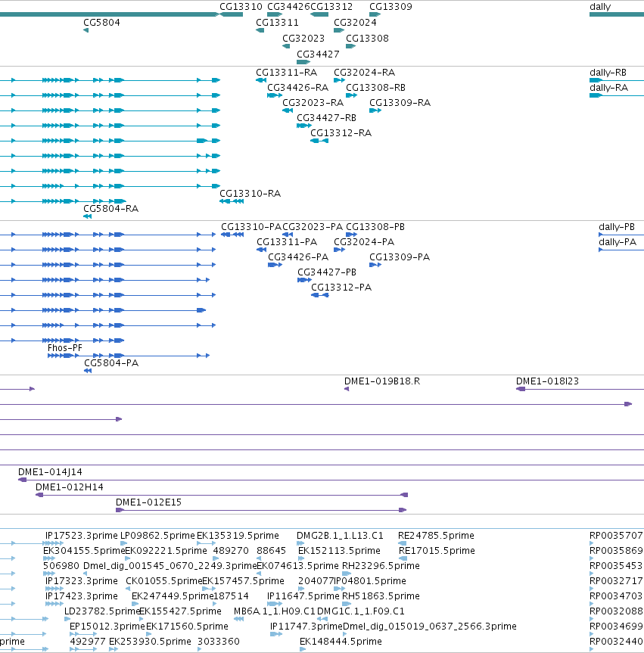Click the IP04801.5prime EST label
Image resolution: width=644 pixels, height=653 pixels.
click(370, 581)
